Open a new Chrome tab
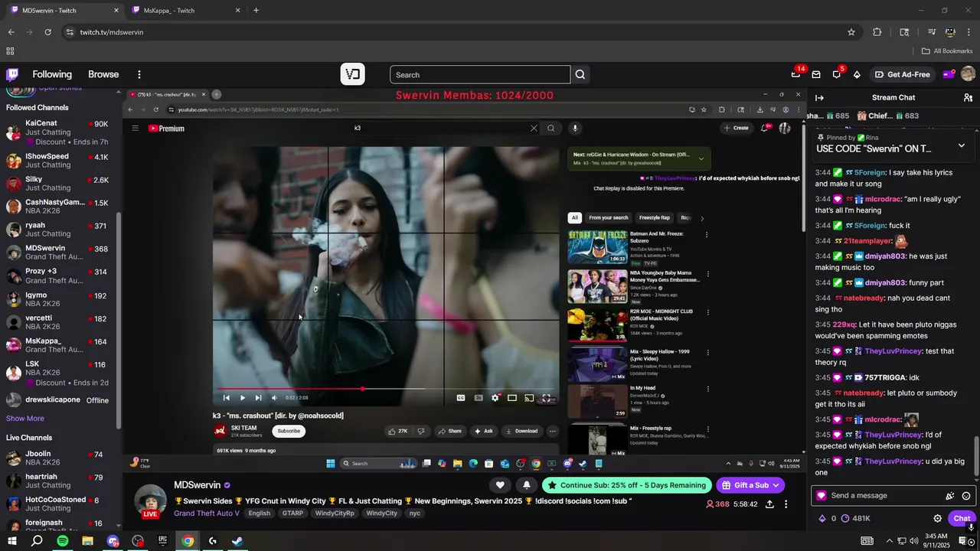Screen dimensions: 980x551 [x=256, y=11]
